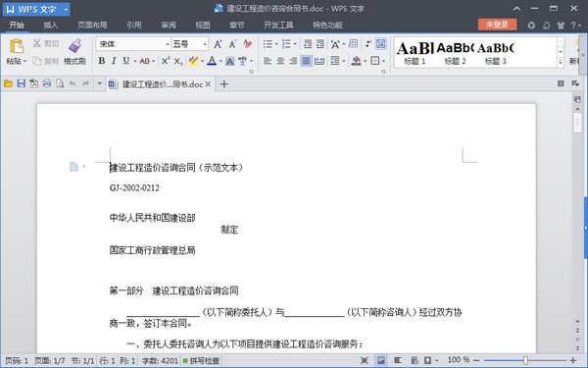Click the 字数: 4201 word count
Screen dimensions: 588x368
[x=160, y=361]
